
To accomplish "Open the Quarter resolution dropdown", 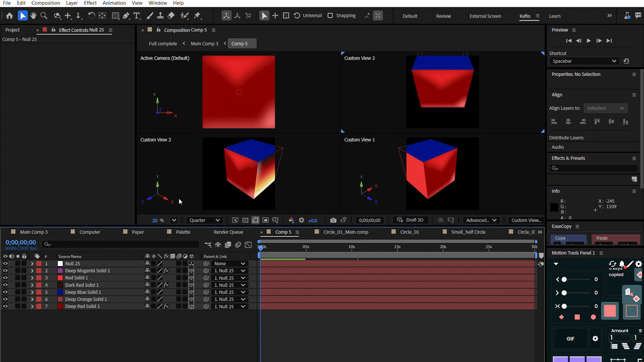I will pyautogui.click(x=204, y=220).
